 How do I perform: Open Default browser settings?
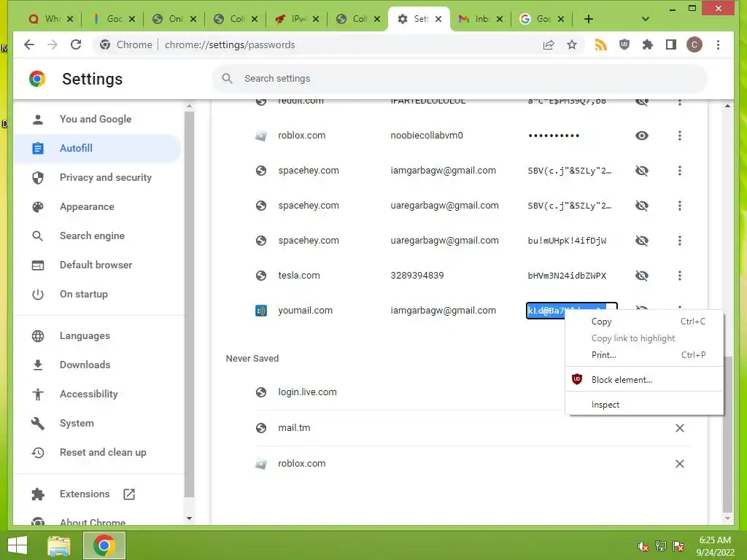pos(96,265)
